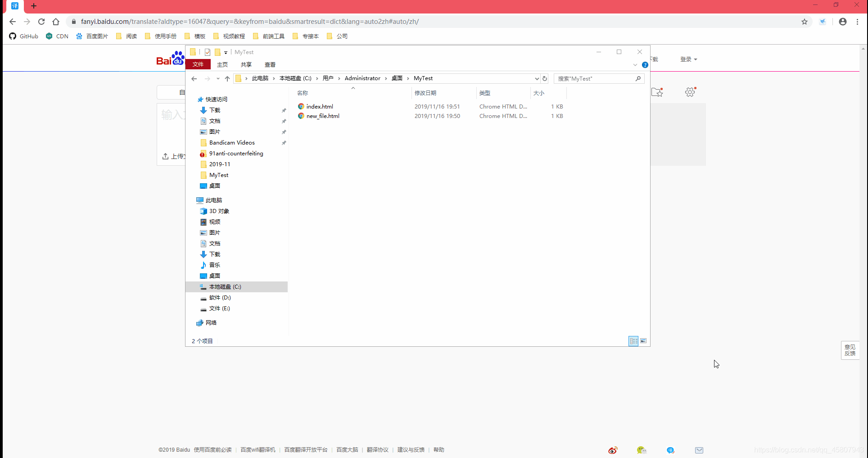This screenshot has width=868, height=458.
Task: Click 本地磁盘 (C:) in the address breadcrumb
Action: pyautogui.click(x=295, y=78)
